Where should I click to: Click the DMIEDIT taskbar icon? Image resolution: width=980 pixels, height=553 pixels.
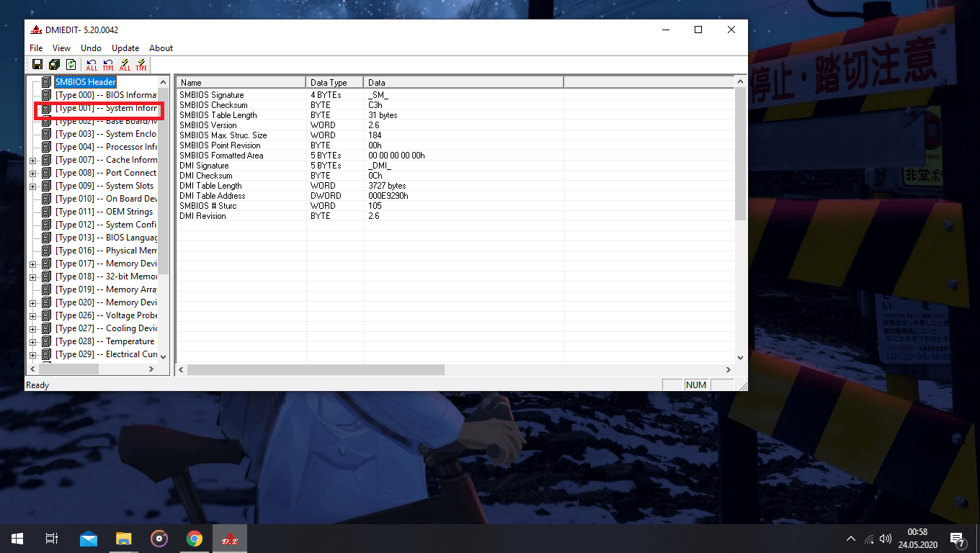(x=230, y=539)
